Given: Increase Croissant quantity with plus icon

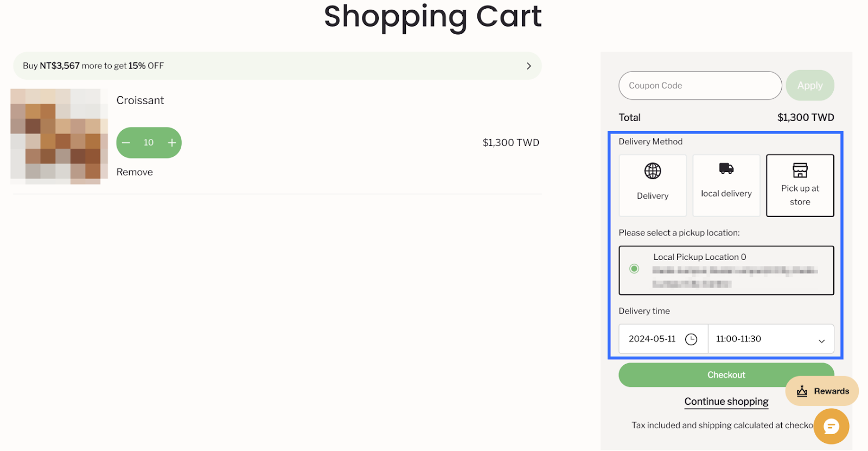Looking at the screenshot, I should [x=172, y=143].
